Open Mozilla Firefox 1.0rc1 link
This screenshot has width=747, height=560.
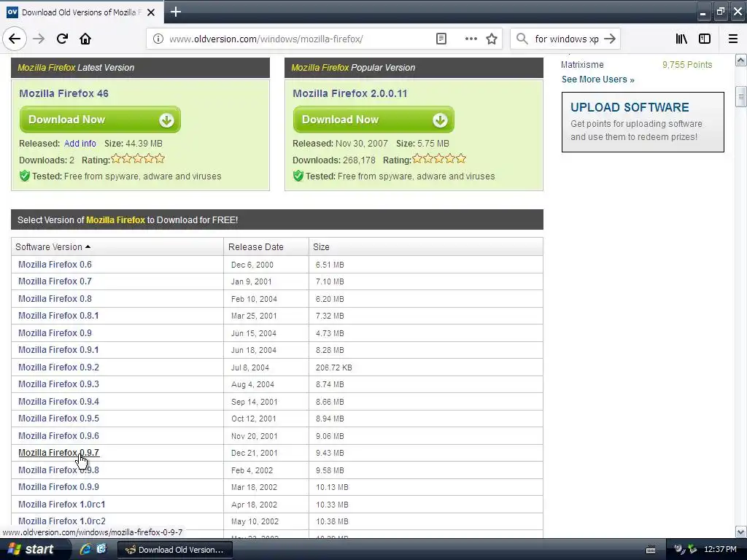click(x=61, y=505)
